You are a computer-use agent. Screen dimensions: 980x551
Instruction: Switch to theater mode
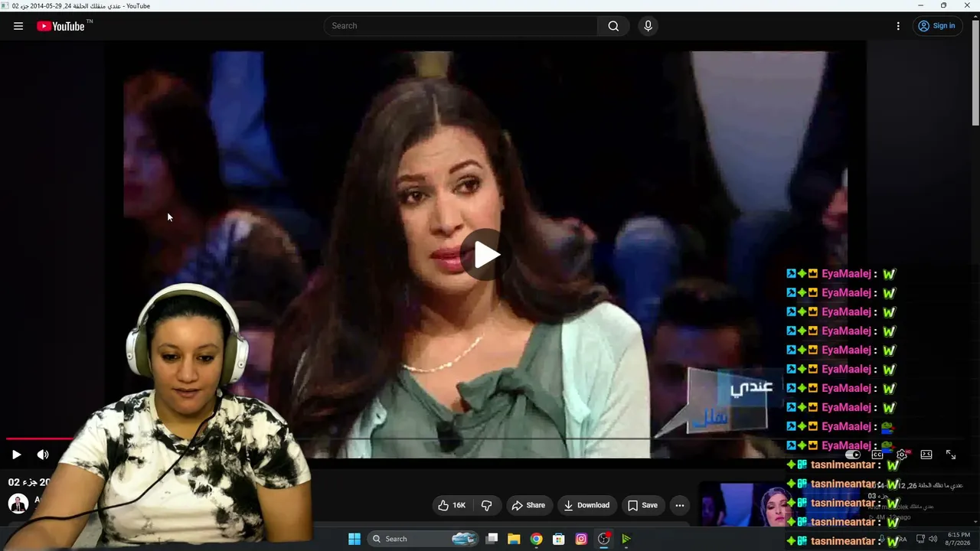point(926,455)
